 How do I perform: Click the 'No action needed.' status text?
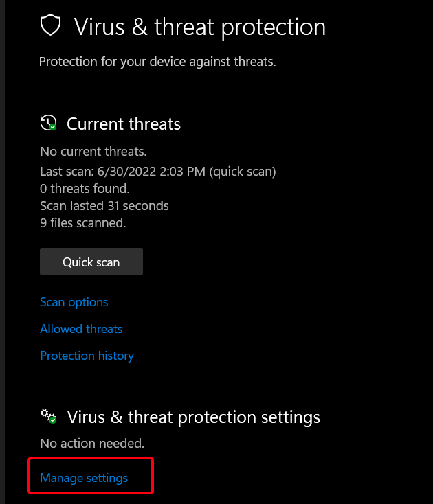pyautogui.click(x=92, y=444)
